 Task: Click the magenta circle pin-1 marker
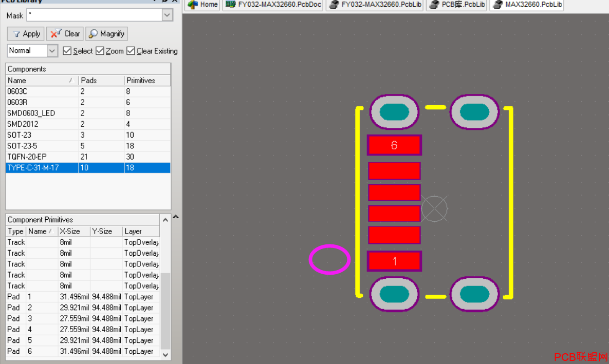point(330,259)
